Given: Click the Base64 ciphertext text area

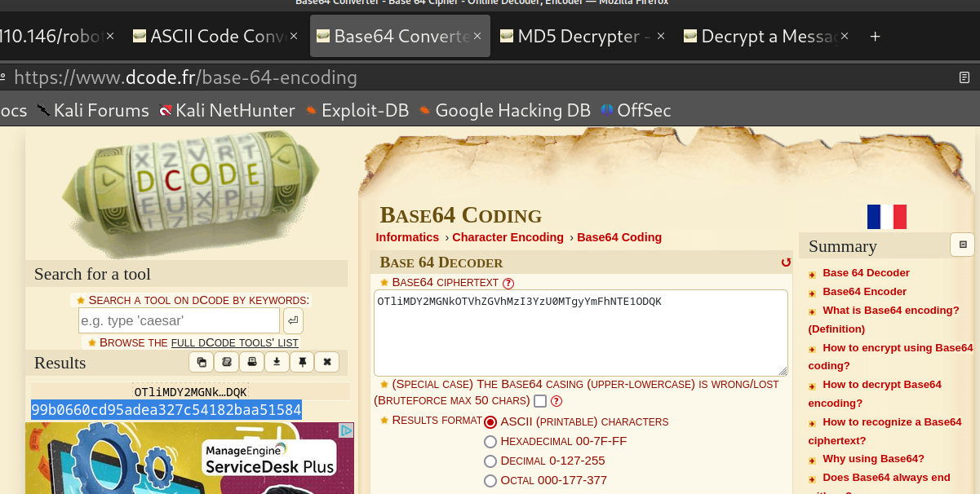Looking at the screenshot, I should (579, 334).
